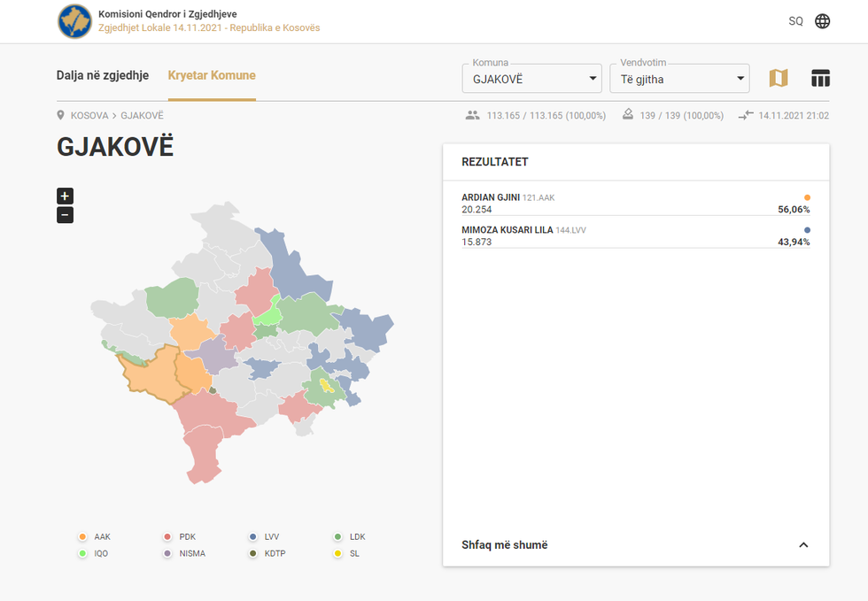Click the KOSOVA breadcrumb link
Viewport: 868px width, 601px height.
coord(89,115)
